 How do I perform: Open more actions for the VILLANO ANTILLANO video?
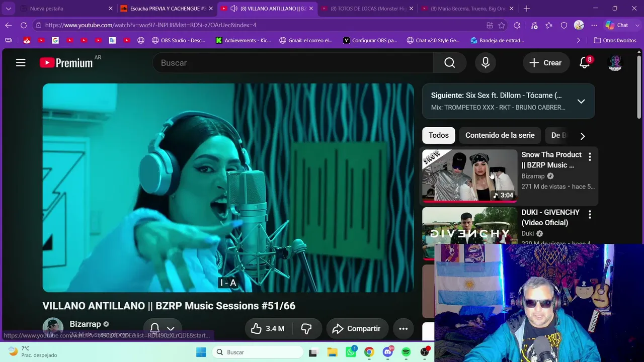click(x=404, y=329)
